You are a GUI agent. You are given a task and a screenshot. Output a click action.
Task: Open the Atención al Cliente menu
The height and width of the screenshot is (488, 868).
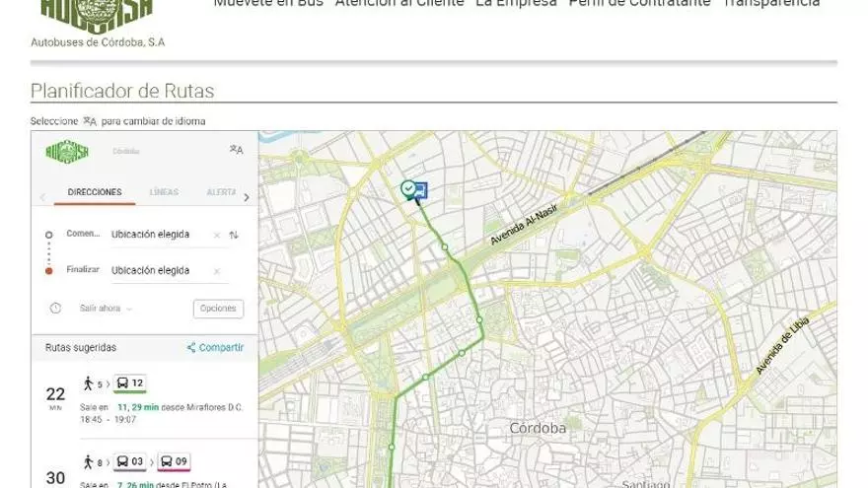tap(398, 3)
